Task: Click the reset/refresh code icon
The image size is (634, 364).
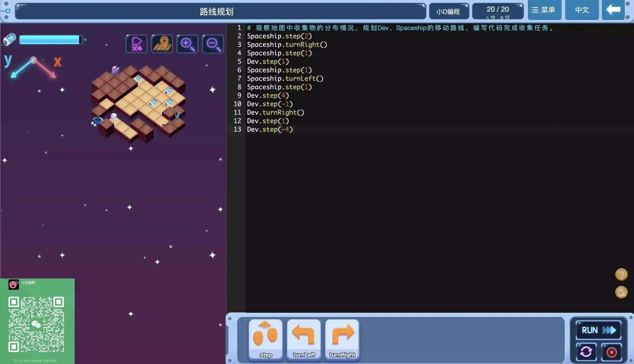Action: (586, 352)
